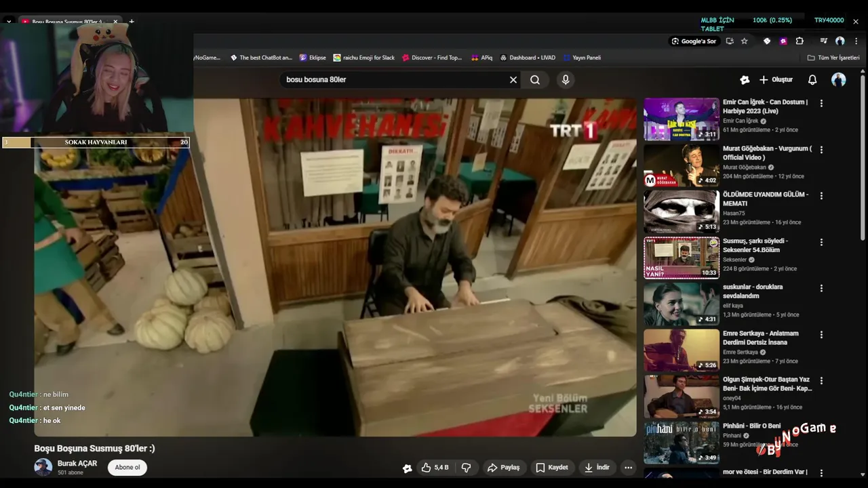Click Chrome profile avatar in toolbar
Screen dimensions: 868x488
pyautogui.click(x=840, y=41)
